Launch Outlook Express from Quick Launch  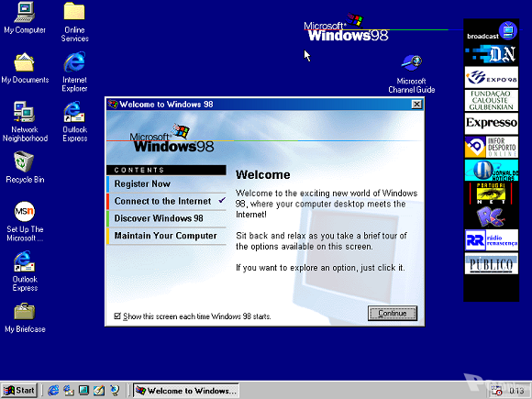pos(69,390)
